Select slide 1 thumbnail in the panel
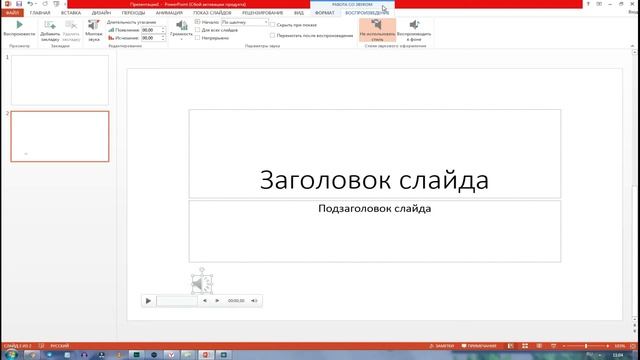640x360 pixels. click(60, 80)
